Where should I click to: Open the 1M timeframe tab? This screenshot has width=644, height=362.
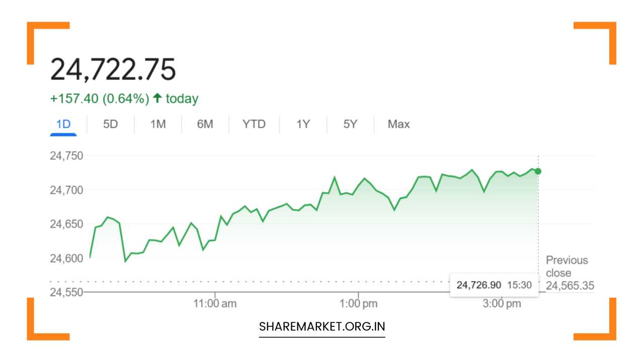click(x=157, y=124)
